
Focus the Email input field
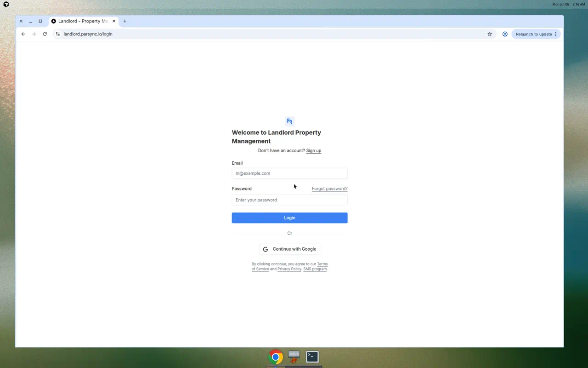pyautogui.click(x=289, y=173)
